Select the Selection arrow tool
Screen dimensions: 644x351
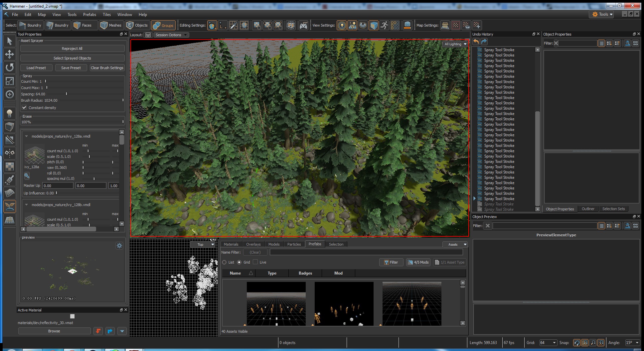pos(10,41)
